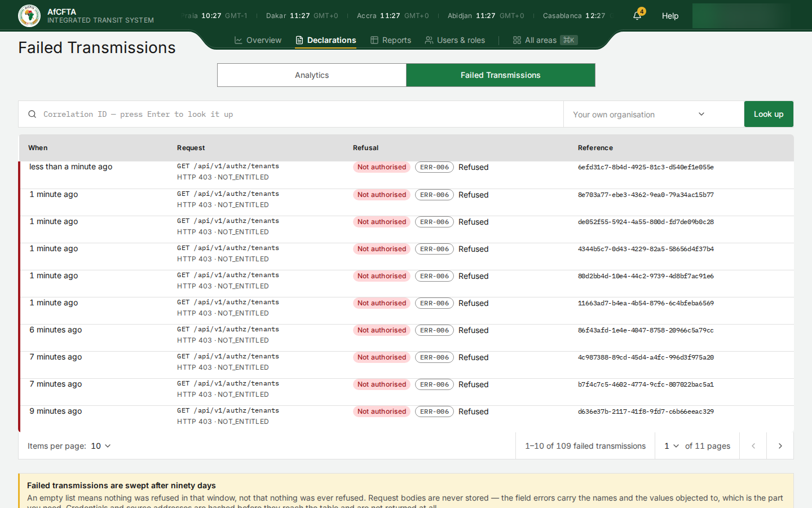Select reference 6efd31c7-8b4d-4925-81c3-d540ef1e055e
The width and height of the screenshot is (812, 508).
point(646,167)
